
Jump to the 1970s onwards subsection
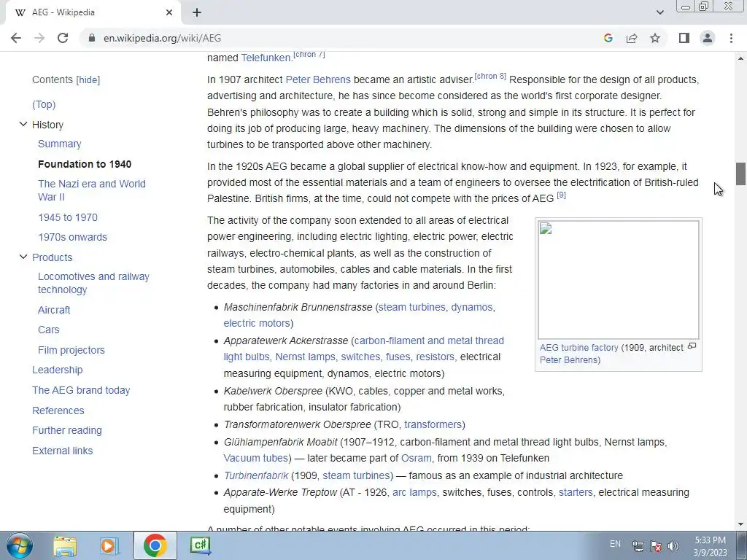pyautogui.click(x=72, y=237)
